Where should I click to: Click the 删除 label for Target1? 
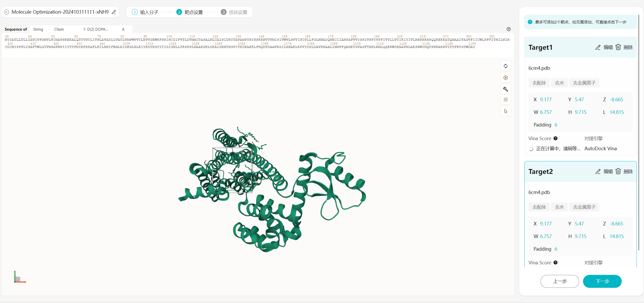point(628,47)
